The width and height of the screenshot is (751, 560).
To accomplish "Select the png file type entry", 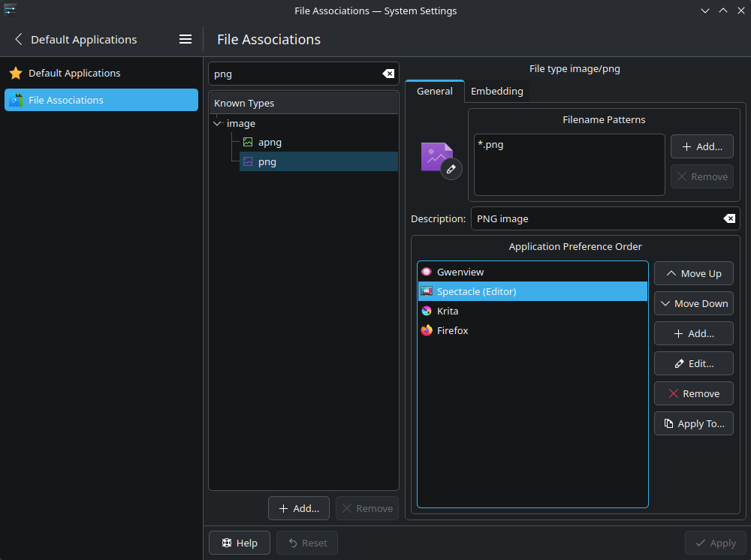I will tap(267, 161).
